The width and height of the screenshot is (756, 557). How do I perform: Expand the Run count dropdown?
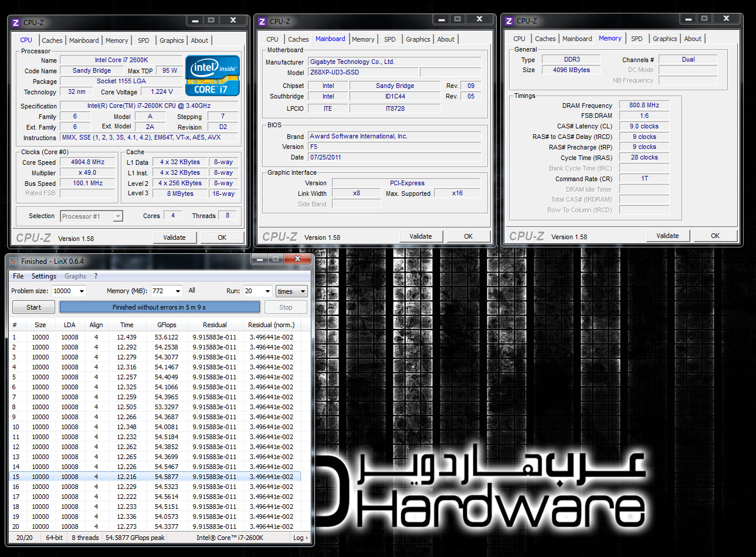pyautogui.click(x=267, y=291)
